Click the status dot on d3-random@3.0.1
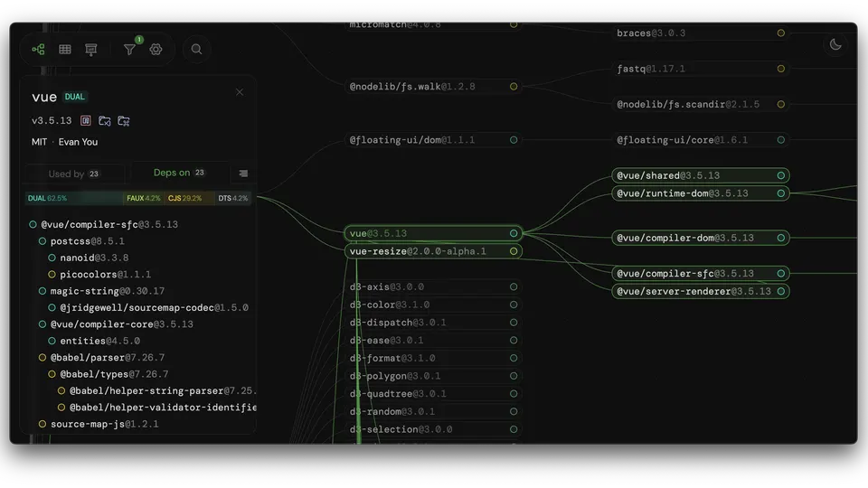868x488 pixels. coord(514,412)
